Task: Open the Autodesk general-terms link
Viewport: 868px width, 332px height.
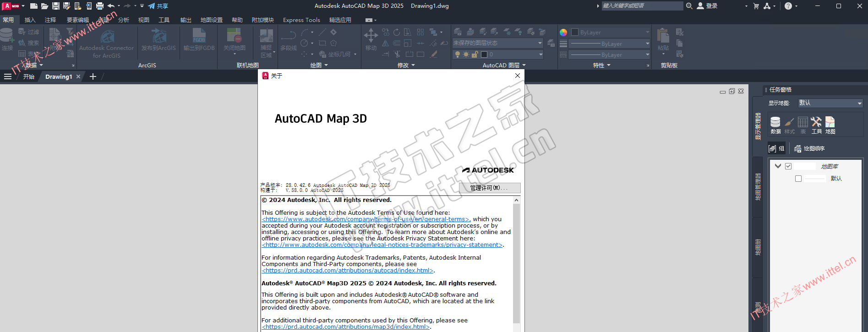Action: click(x=366, y=219)
